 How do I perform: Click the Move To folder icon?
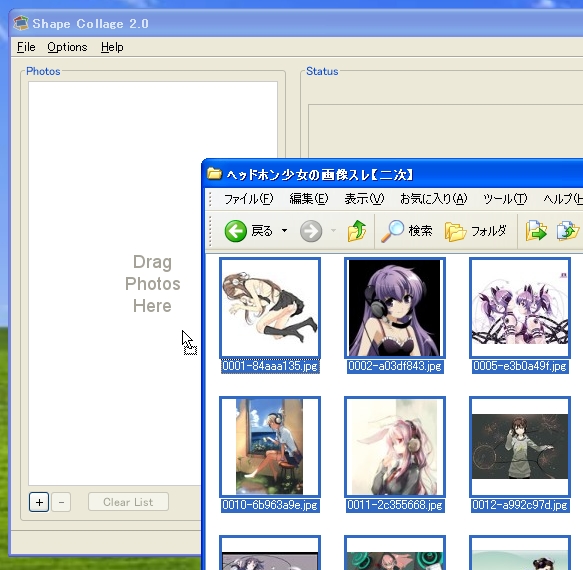click(536, 231)
